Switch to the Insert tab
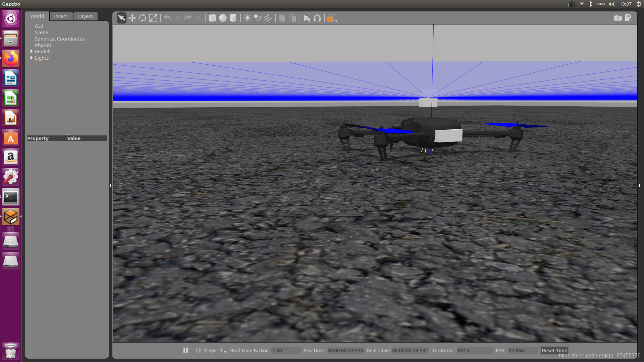Viewport: 644px width, 362px height. (61, 16)
